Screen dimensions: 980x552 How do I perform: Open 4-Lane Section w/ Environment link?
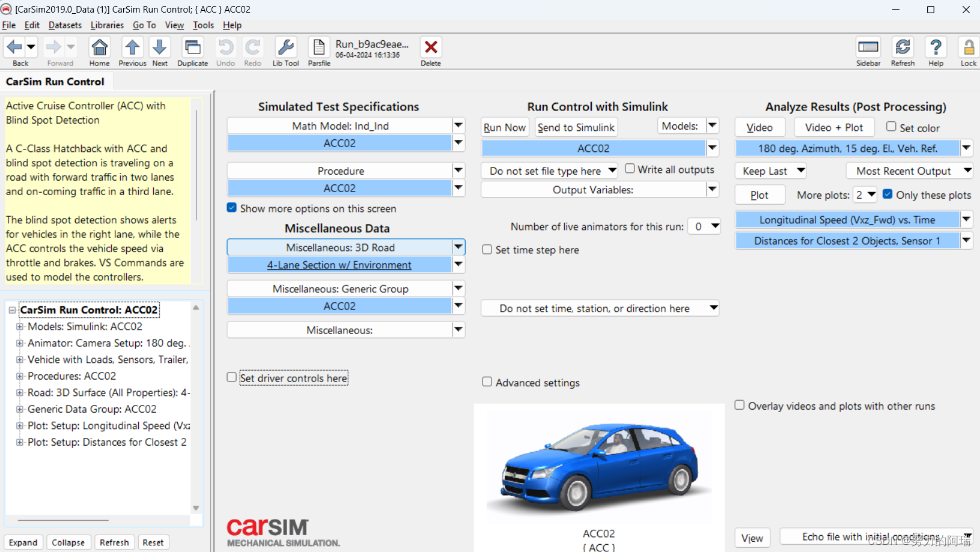click(339, 265)
